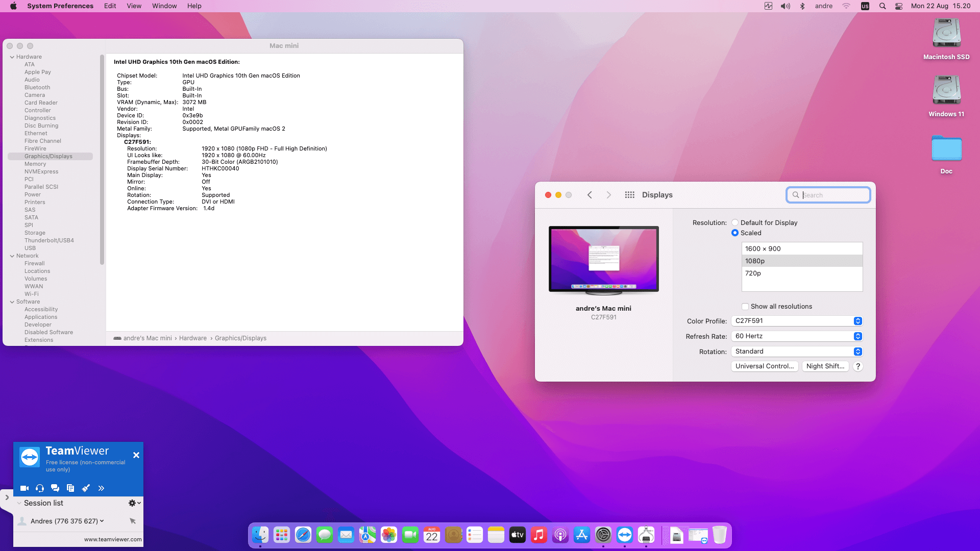Open the TeamViewer chat bubble icon

tap(55, 488)
